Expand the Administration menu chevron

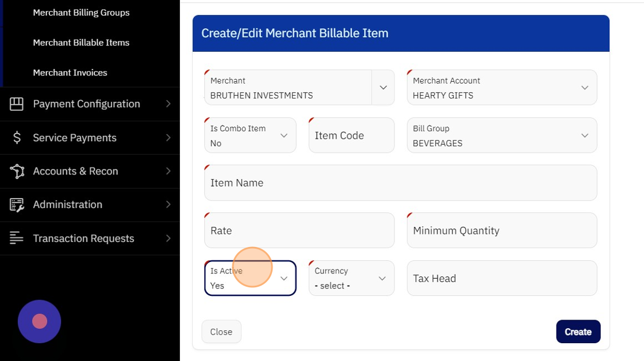pyautogui.click(x=168, y=204)
